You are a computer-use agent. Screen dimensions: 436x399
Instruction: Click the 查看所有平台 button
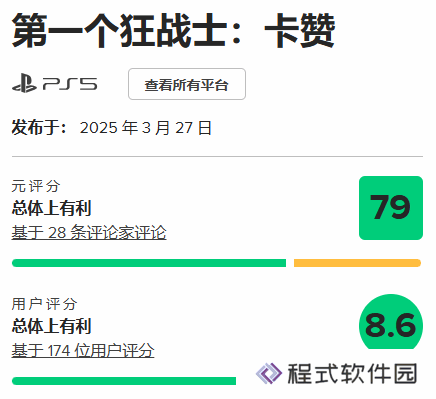click(x=187, y=84)
